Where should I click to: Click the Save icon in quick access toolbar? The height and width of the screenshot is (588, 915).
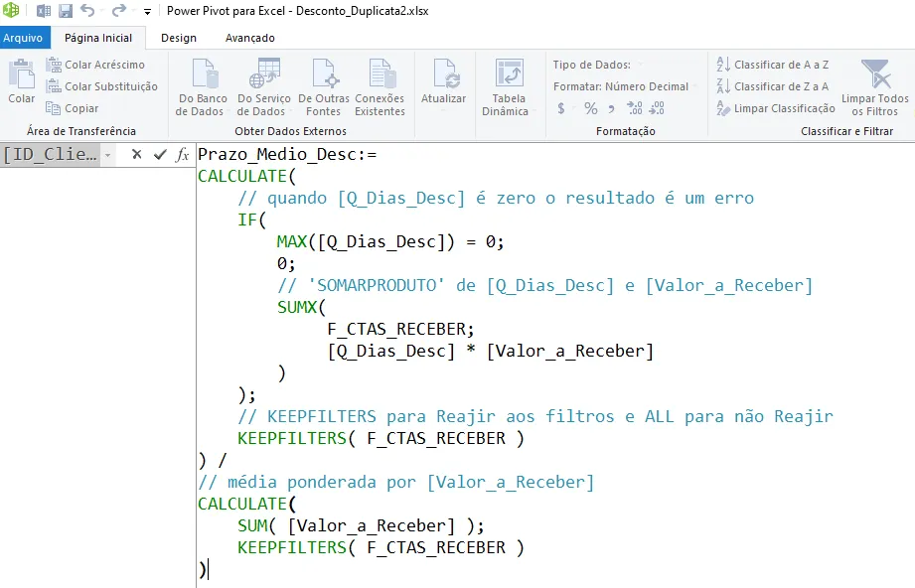click(x=66, y=11)
